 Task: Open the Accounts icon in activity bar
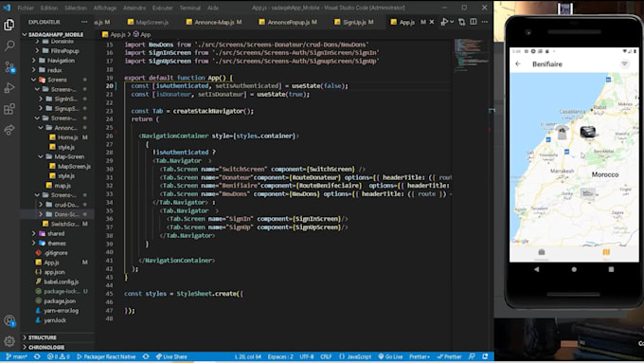tap(9, 320)
